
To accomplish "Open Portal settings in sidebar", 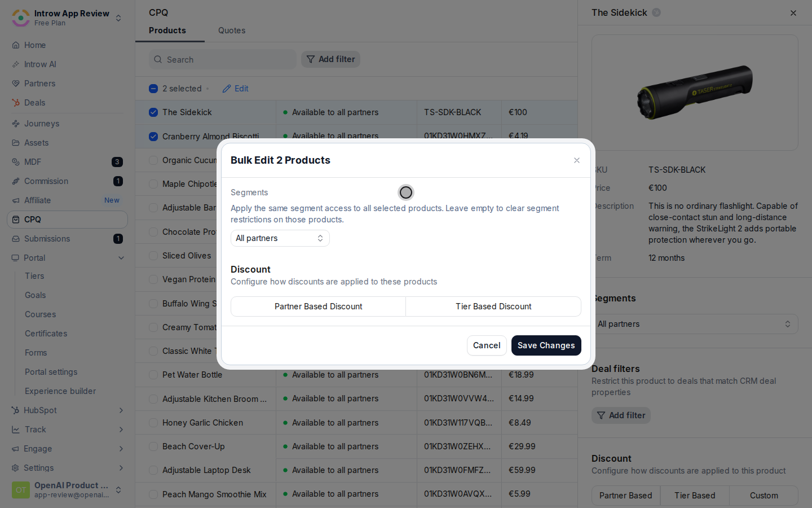I will (x=51, y=372).
